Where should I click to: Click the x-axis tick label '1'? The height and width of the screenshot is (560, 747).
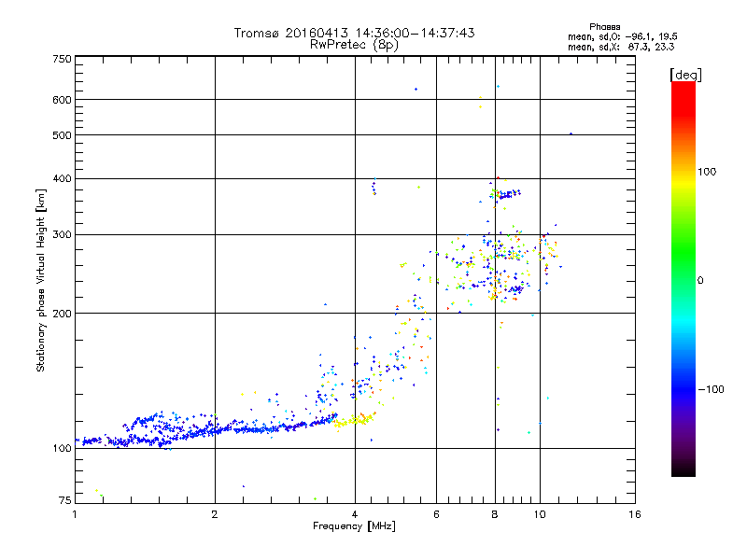click(75, 514)
